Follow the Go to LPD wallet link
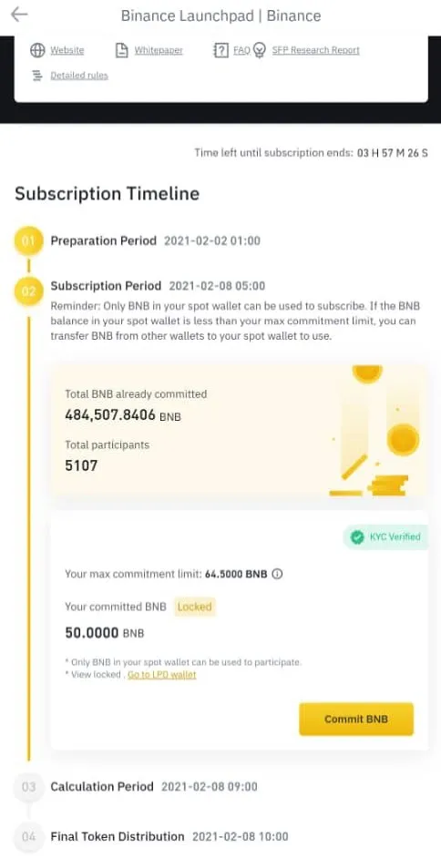Screen dimensions: 441x868 click(x=162, y=674)
